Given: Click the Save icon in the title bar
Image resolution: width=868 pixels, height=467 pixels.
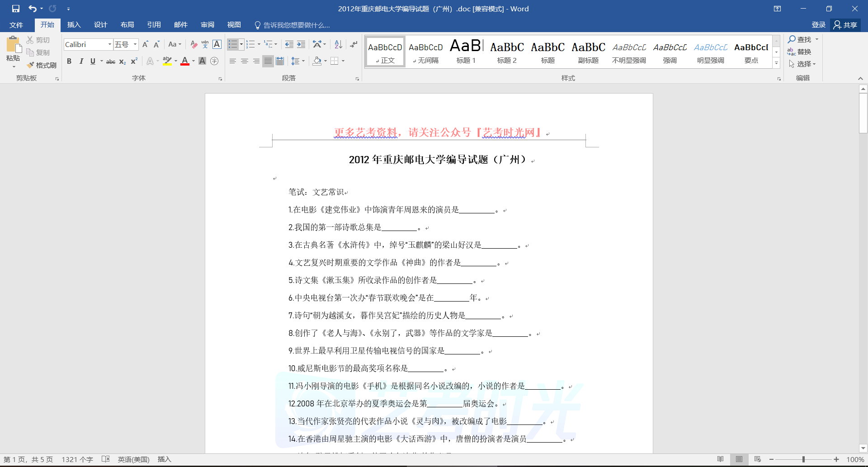Looking at the screenshot, I should (x=16, y=9).
